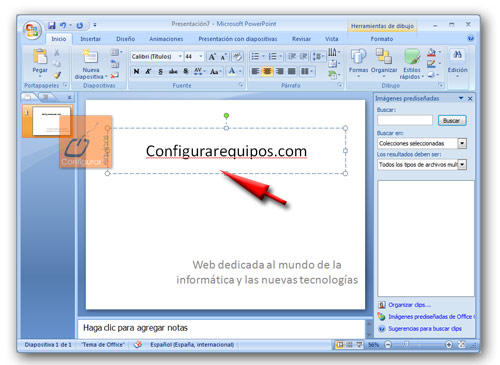Click the Buscar button in clip art pane
The height and width of the screenshot is (365, 500).
452,121
